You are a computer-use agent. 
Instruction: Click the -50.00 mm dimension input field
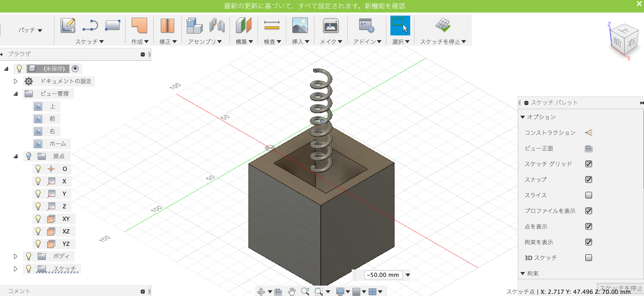tap(383, 275)
